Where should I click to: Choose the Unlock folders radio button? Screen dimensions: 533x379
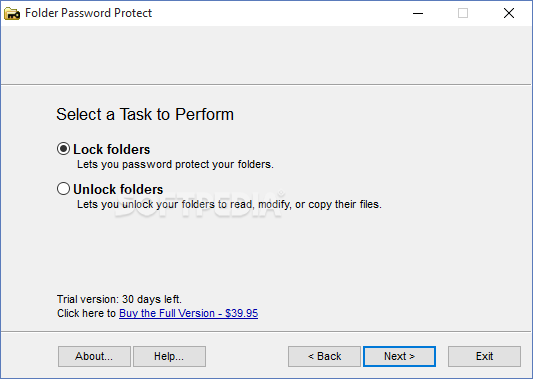(x=64, y=189)
